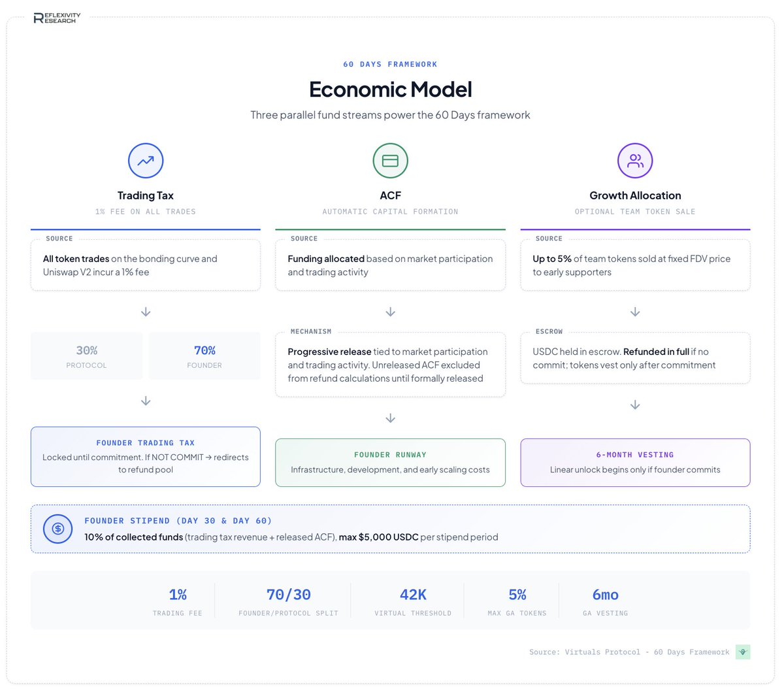784x696 pixels.
Task: Click the 5% Max GA Tokens stat
Action: point(517,602)
